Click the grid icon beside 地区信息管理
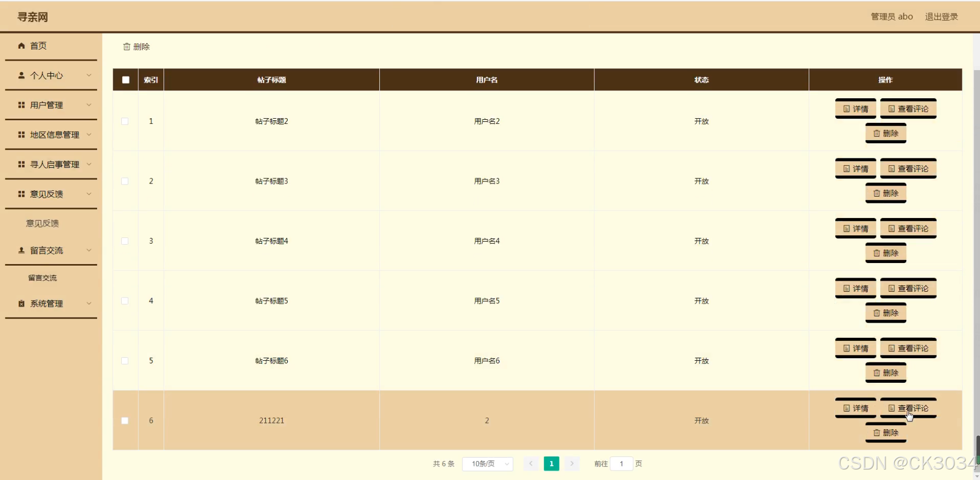The height and width of the screenshot is (480, 980). (x=21, y=135)
